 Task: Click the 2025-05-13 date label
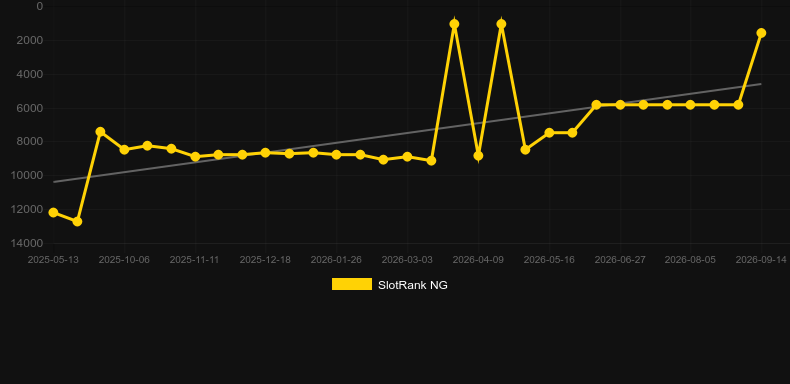tap(53, 260)
